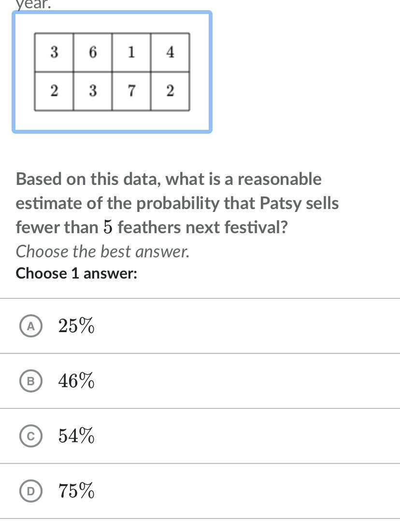This screenshot has width=400, height=532.
Task: Click the table cell containing 4
Action: (x=170, y=53)
